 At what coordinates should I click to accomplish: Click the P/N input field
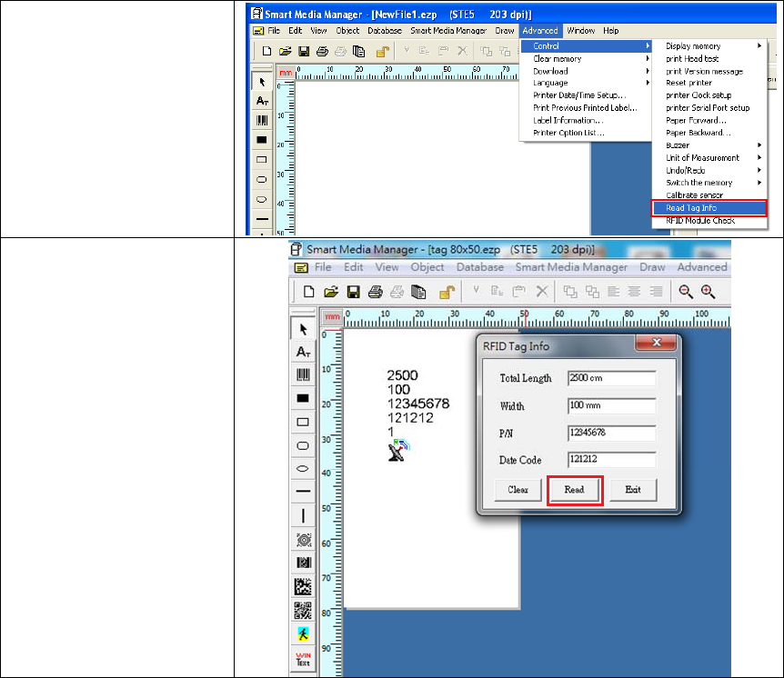click(611, 433)
